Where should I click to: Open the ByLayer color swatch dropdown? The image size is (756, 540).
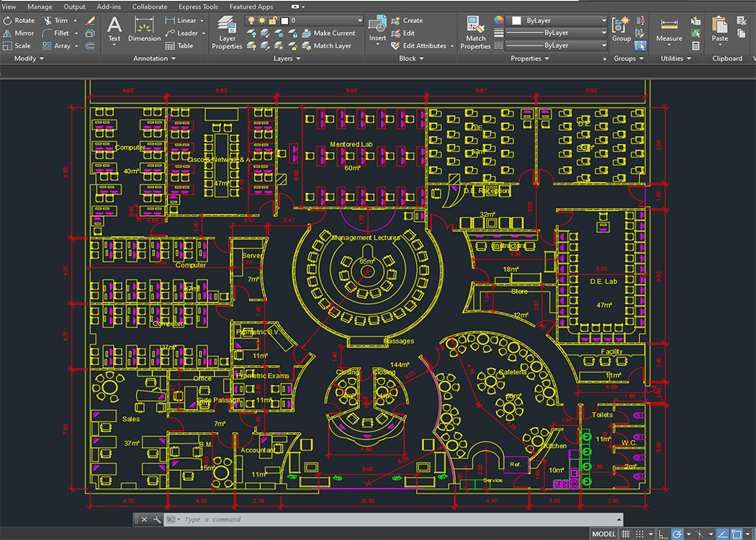tap(559, 20)
